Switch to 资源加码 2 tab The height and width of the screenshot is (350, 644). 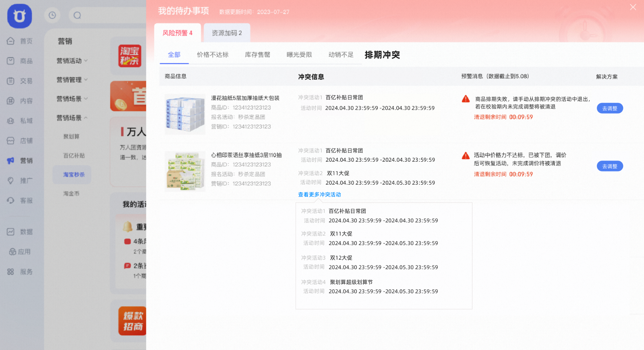pyautogui.click(x=227, y=33)
